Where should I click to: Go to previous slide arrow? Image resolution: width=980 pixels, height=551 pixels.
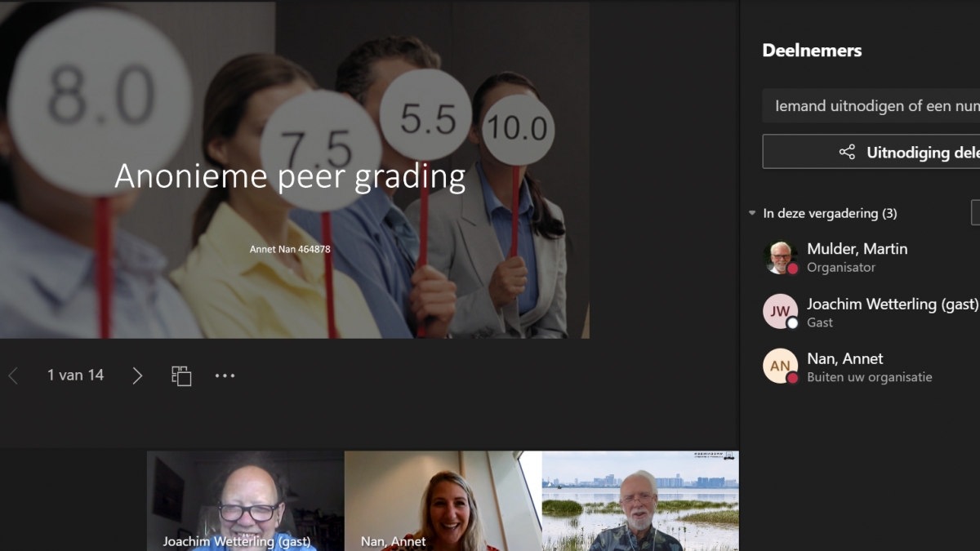tap(13, 375)
